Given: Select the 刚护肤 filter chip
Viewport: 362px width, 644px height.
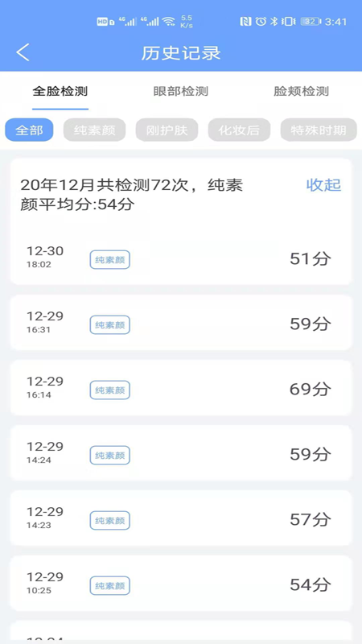Looking at the screenshot, I should pos(167,130).
